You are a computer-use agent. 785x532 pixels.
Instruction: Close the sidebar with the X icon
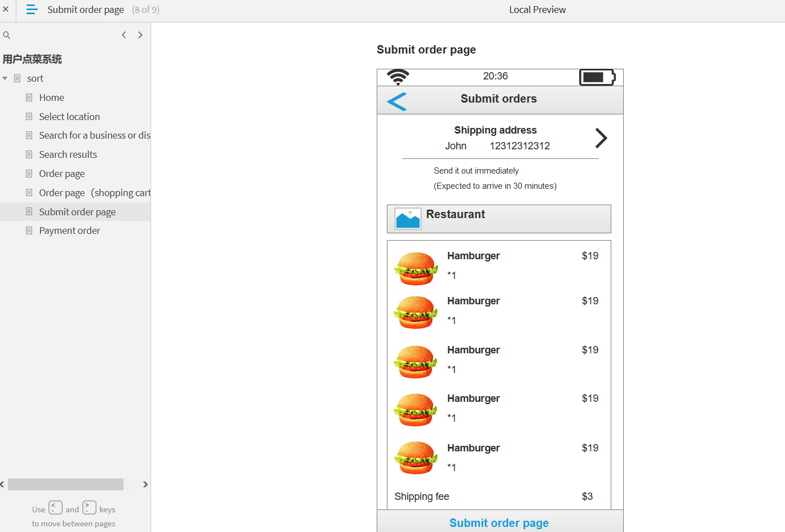6,9
